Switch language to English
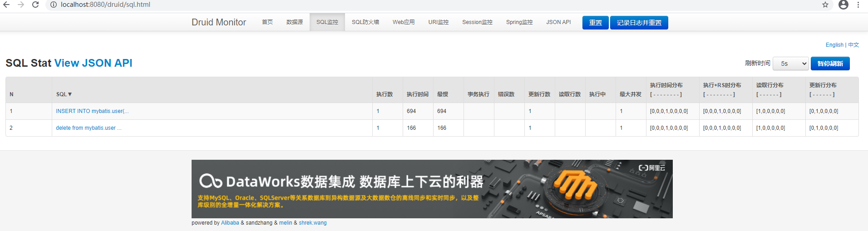Viewport: 868px width, 231px height. (x=834, y=45)
